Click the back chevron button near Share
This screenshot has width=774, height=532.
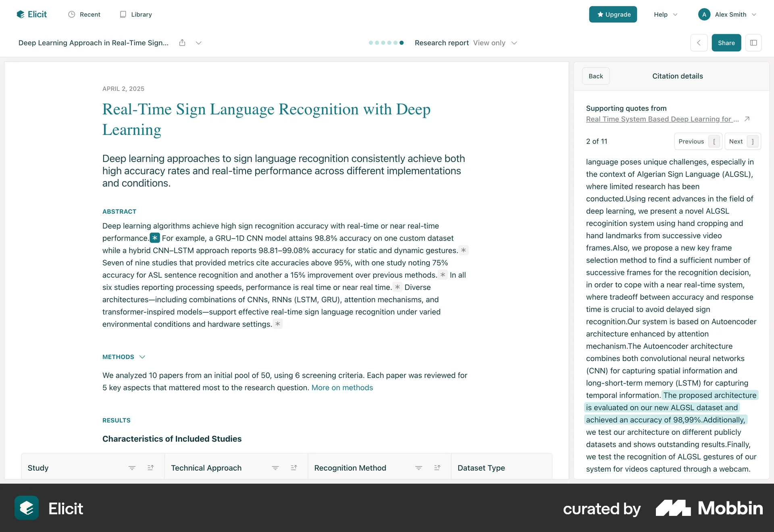(699, 43)
